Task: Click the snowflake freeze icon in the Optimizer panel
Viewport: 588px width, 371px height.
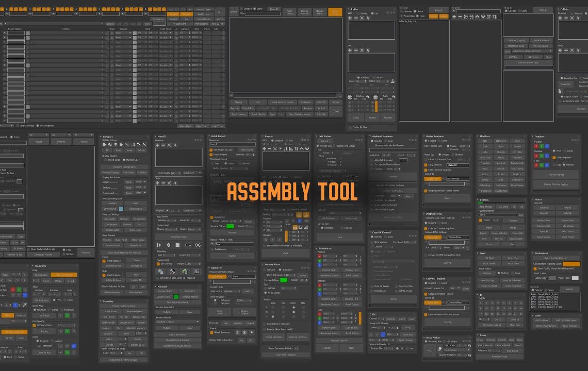Action: 237,332
